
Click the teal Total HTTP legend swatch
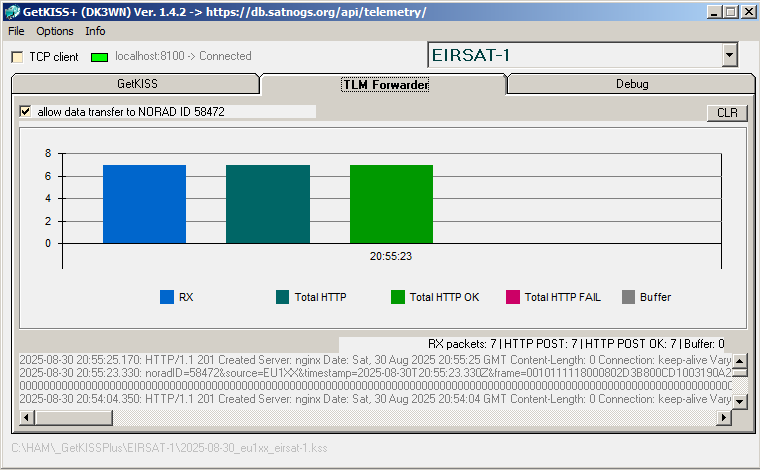point(282,297)
